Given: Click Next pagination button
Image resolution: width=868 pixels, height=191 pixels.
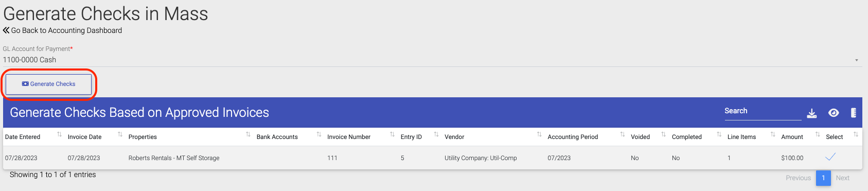Looking at the screenshot, I should click(843, 178).
